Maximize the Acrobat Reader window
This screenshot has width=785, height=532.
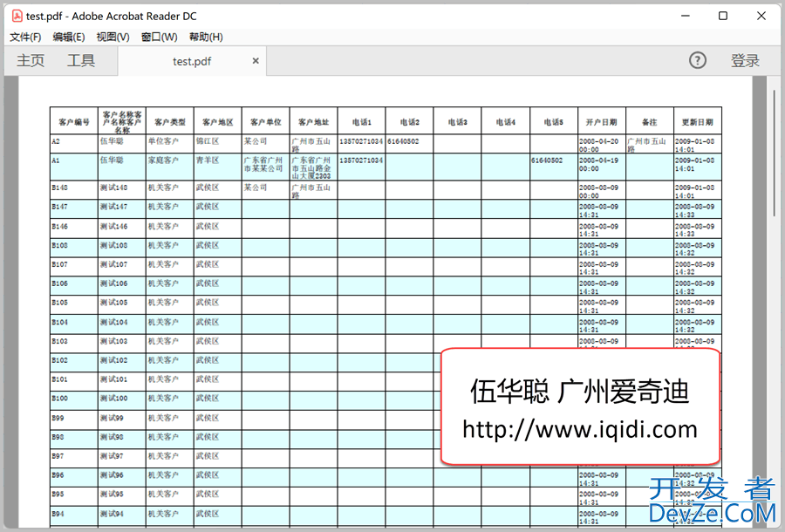click(723, 16)
